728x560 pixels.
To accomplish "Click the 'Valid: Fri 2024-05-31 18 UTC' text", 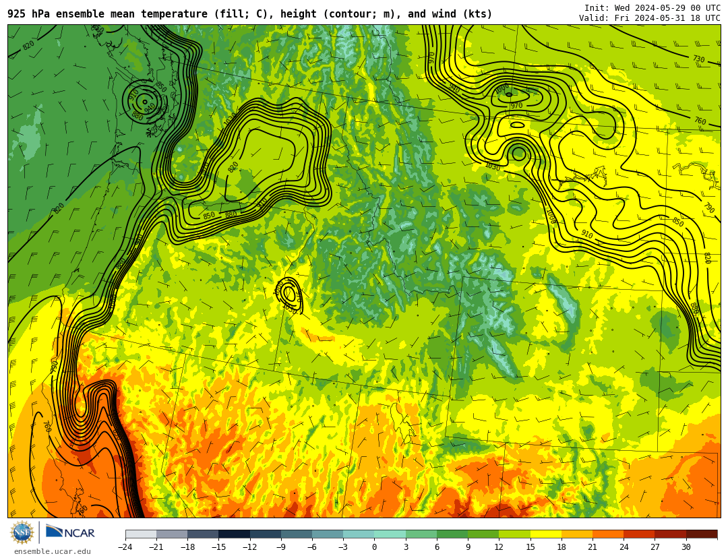I will coord(650,18).
